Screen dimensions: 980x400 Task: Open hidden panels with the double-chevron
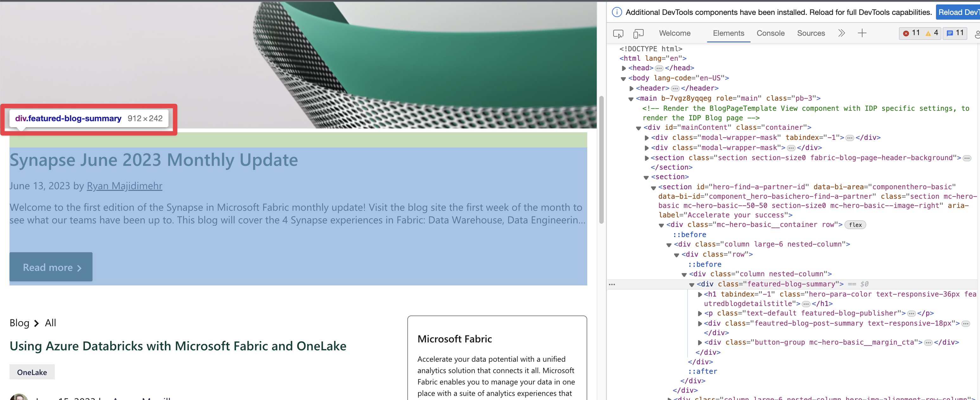tap(842, 33)
